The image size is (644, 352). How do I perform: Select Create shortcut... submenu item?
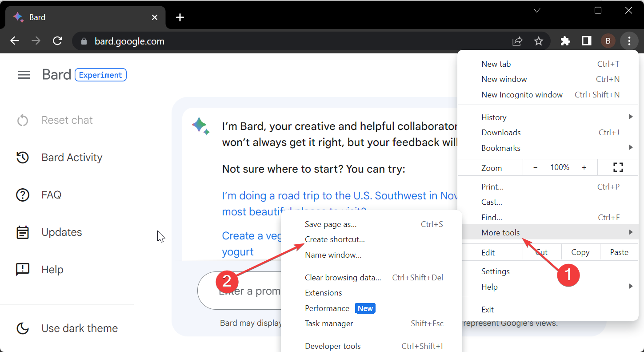(372, 239)
